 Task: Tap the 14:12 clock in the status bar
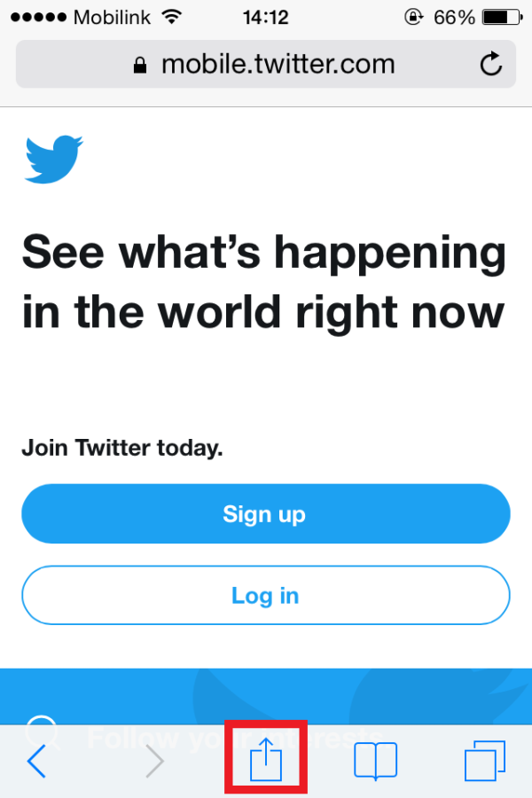266,17
